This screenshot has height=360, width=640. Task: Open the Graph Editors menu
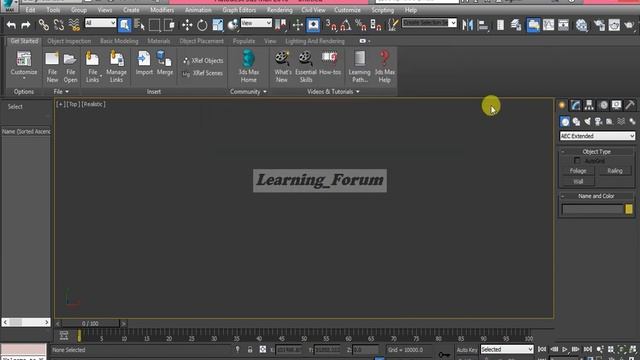pos(239,10)
